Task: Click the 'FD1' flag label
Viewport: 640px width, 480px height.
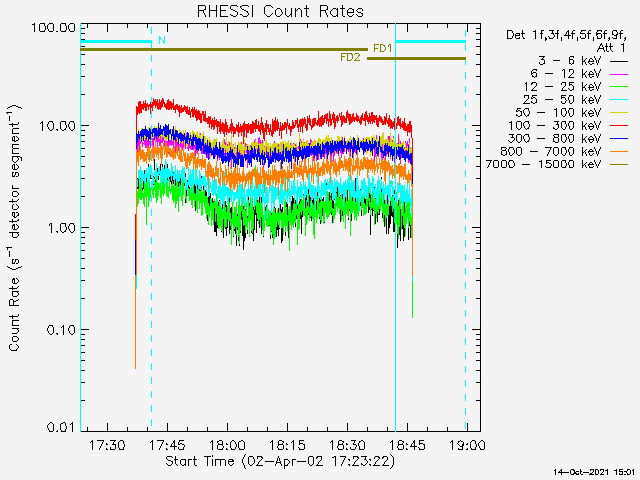Action: 382,49
